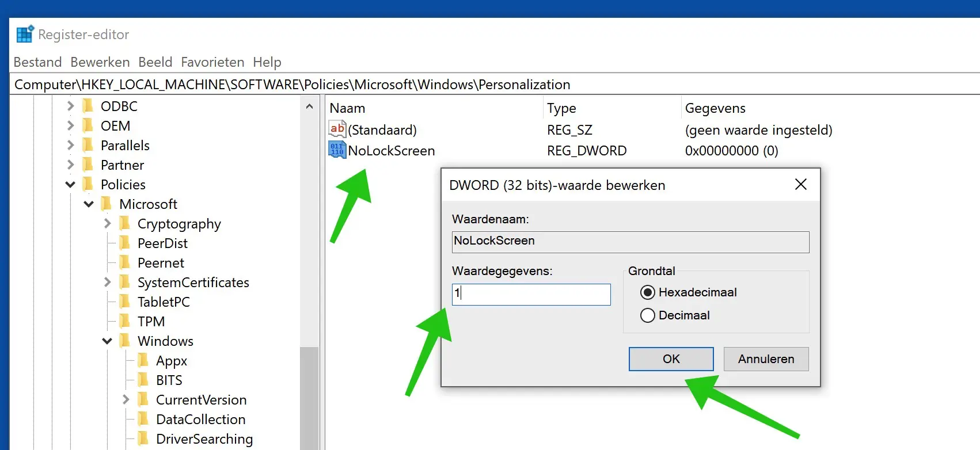Click the Microsoft folder icon

click(x=107, y=204)
